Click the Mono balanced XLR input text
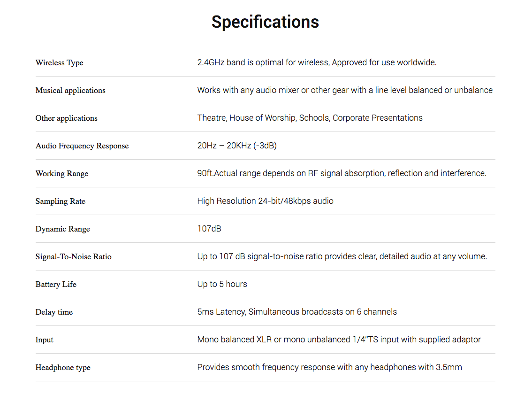532x402 pixels. (339, 340)
